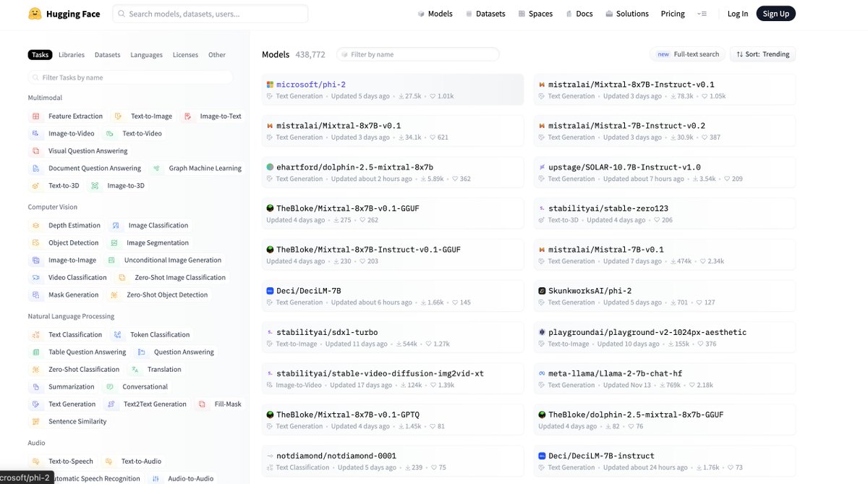Click the Image-to-Video task icon in sidebar

coord(35,134)
